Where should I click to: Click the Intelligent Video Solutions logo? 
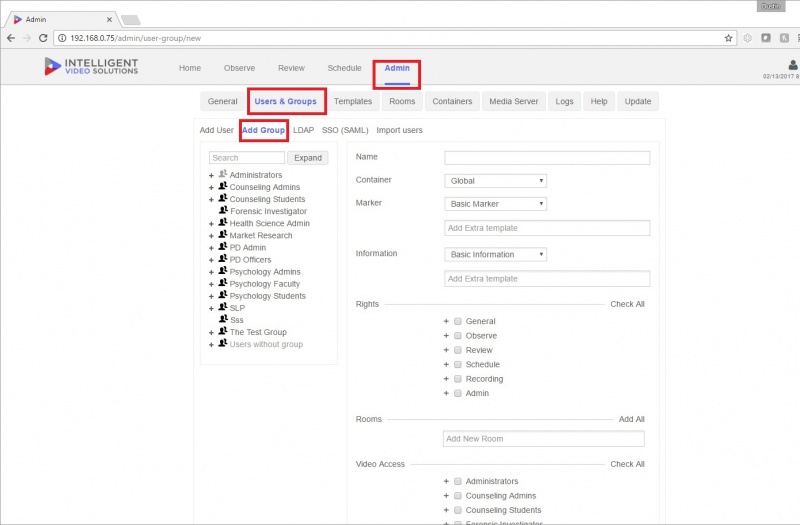tap(91, 66)
